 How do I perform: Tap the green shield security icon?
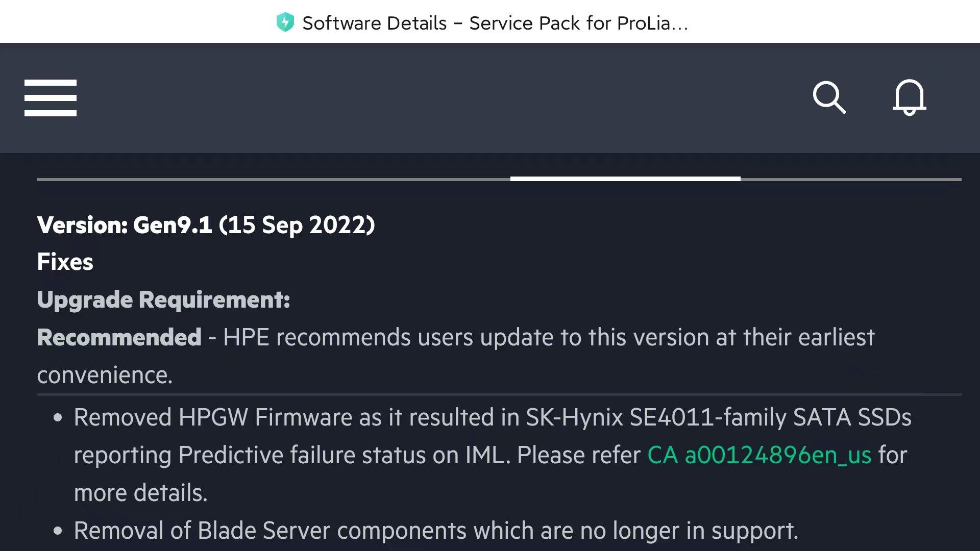tap(285, 22)
